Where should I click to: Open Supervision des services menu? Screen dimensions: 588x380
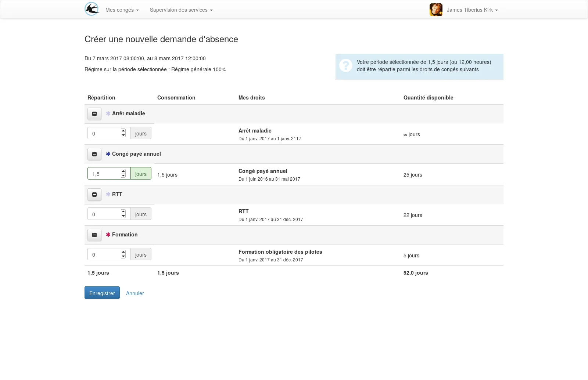(181, 10)
